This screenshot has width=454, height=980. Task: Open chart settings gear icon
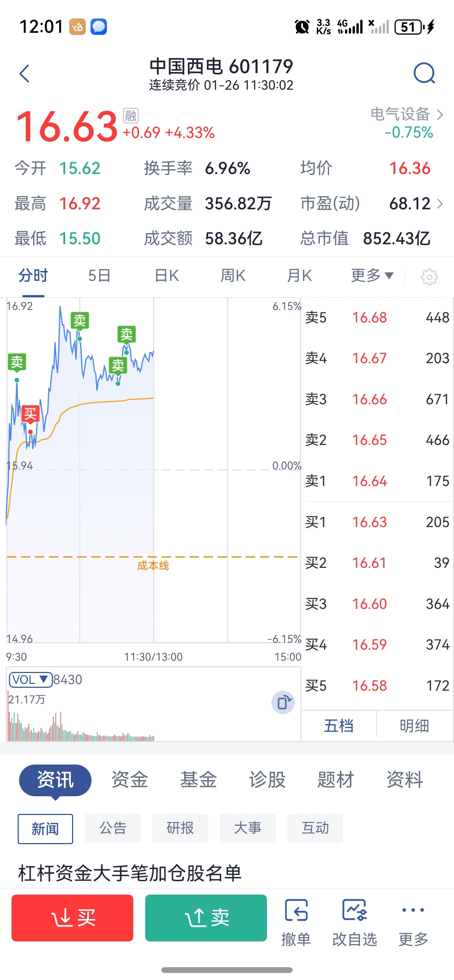pos(429,277)
